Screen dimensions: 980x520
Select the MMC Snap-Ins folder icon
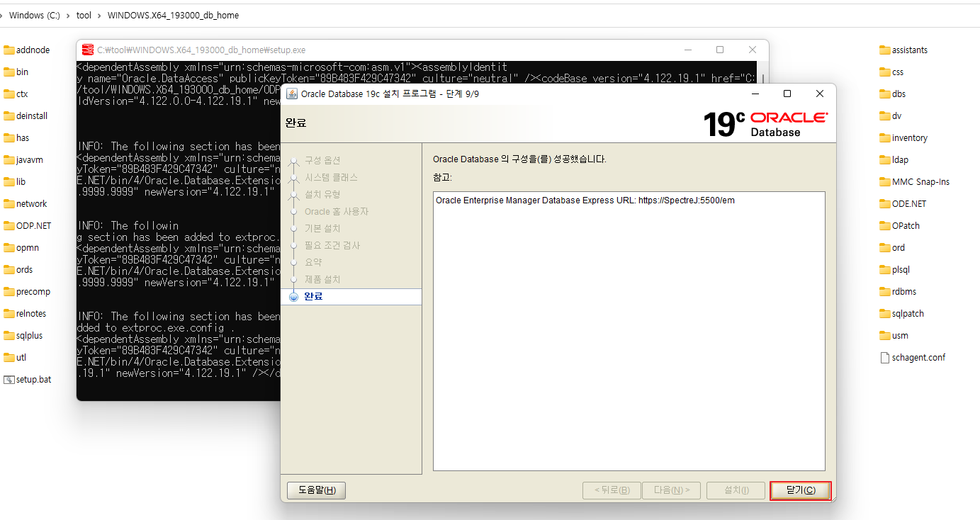[885, 182]
